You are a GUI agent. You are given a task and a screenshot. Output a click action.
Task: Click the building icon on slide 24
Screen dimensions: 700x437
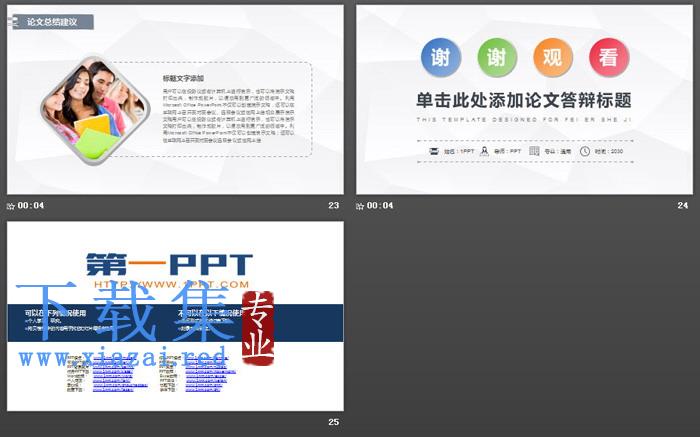coord(534,151)
